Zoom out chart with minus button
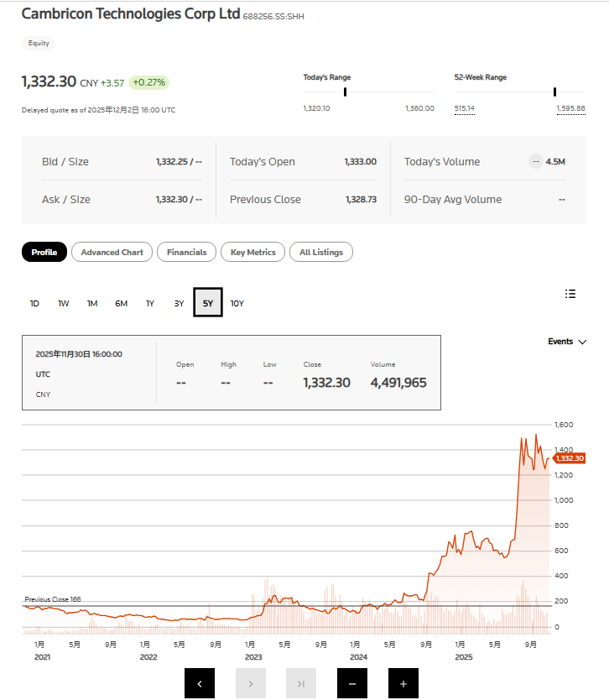609x700 pixels. [352, 683]
